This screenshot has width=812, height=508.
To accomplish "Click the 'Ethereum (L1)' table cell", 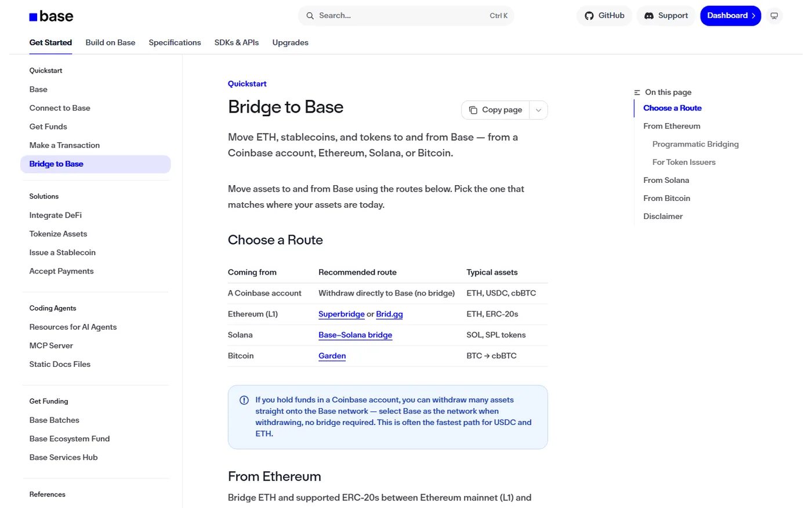I will [x=253, y=314].
